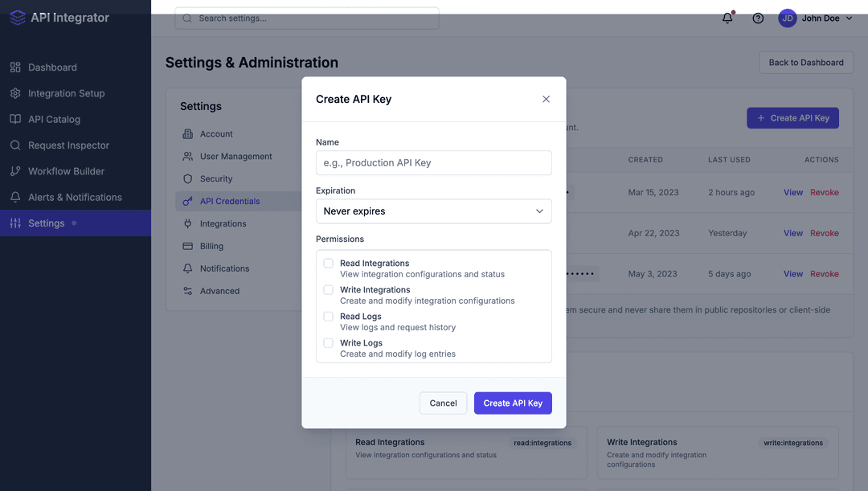Open the Request Inspector
The height and width of the screenshot is (491, 868).
point(71,145)
